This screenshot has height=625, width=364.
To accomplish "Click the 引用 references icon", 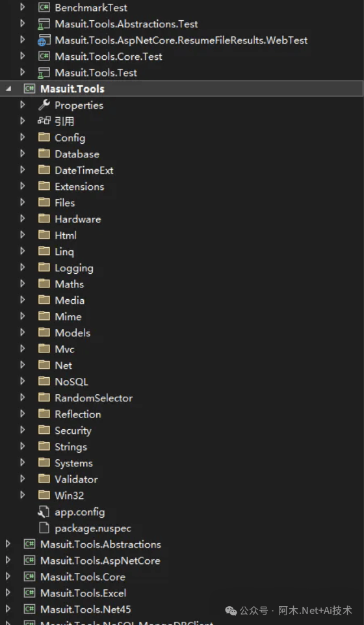I will click(44, 121).
